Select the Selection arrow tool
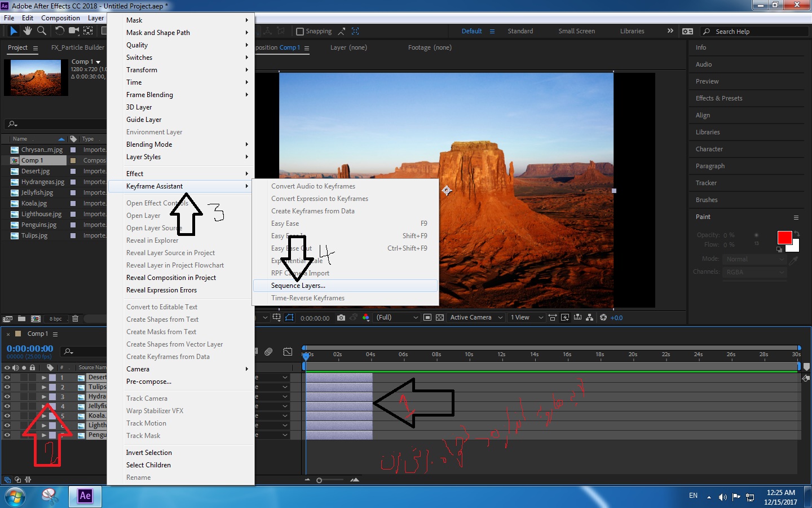Viewport: 812px width, 508px height. [x=14, y=31]
